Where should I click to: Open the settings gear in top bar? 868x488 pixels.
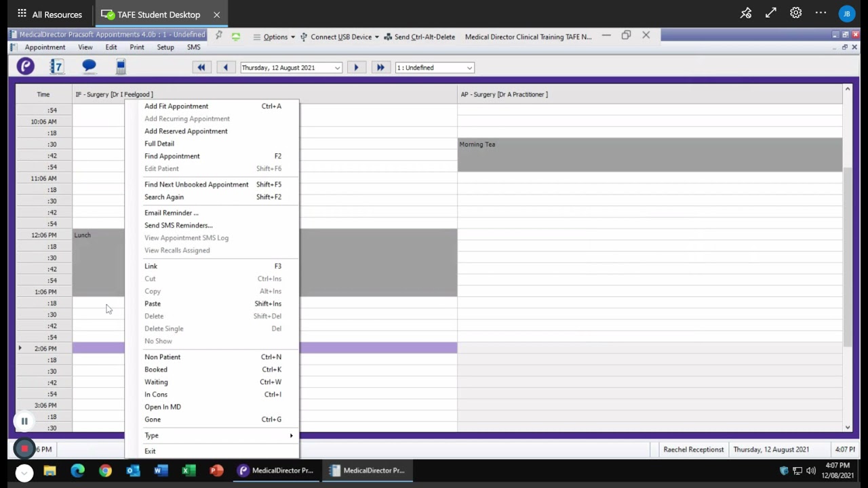[x=796, y=14]
